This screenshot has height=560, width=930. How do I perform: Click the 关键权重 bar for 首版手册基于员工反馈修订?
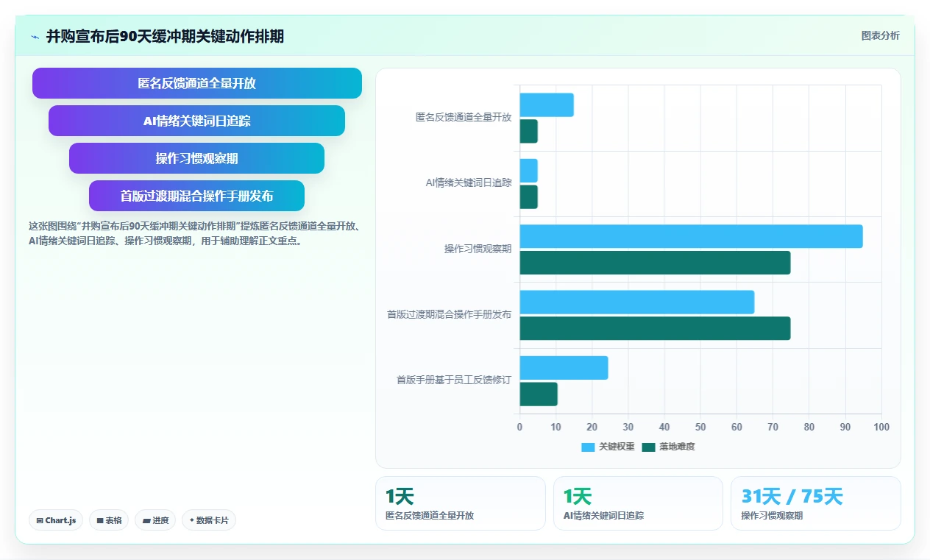click(564, 368)
